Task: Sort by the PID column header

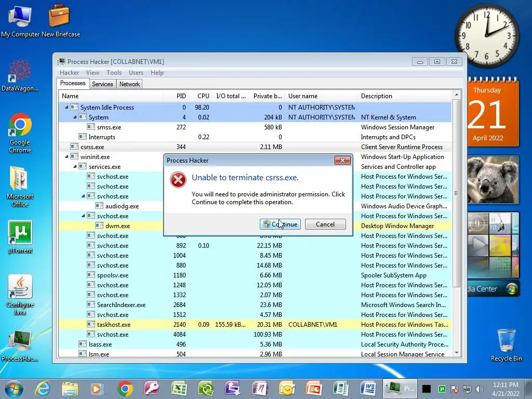Action: tap(176, 96)
